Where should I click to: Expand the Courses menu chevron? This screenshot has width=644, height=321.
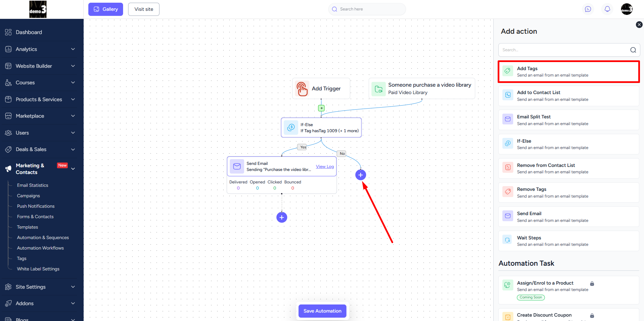[73, 83]
